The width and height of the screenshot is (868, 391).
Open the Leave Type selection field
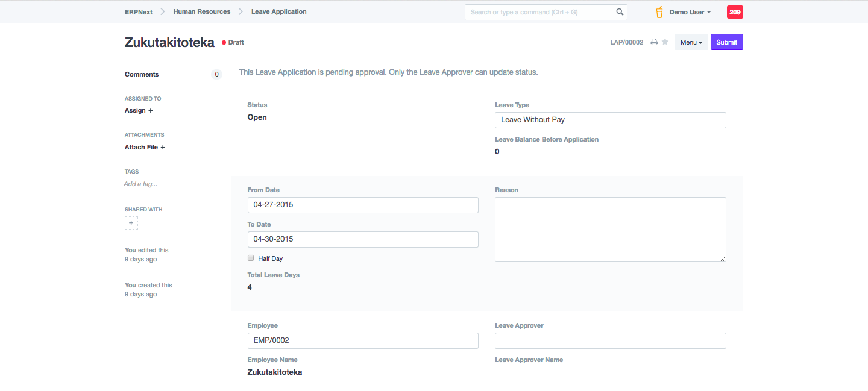click(610, 120)
